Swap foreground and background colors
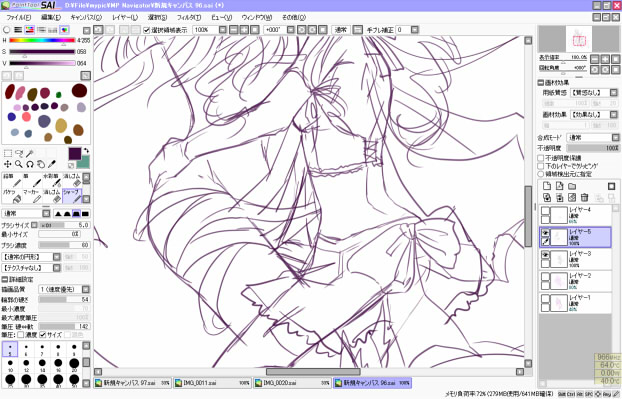Screen dimensions: 622x399 pos(86,151)
